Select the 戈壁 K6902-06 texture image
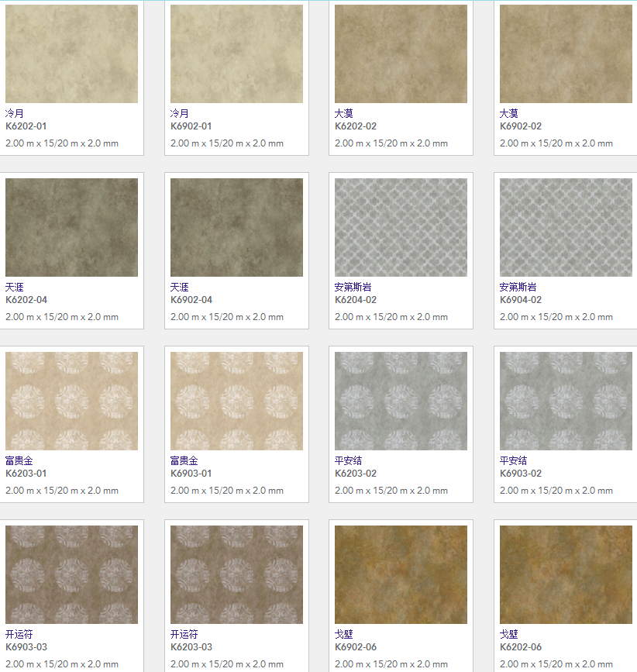Viewport: 637px width, 672px height. 401,574
